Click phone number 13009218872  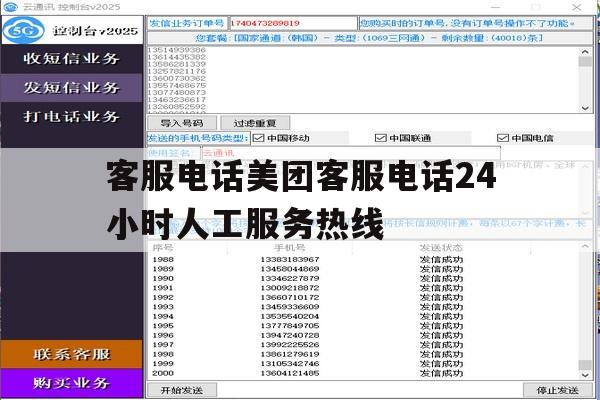[290, 288]
